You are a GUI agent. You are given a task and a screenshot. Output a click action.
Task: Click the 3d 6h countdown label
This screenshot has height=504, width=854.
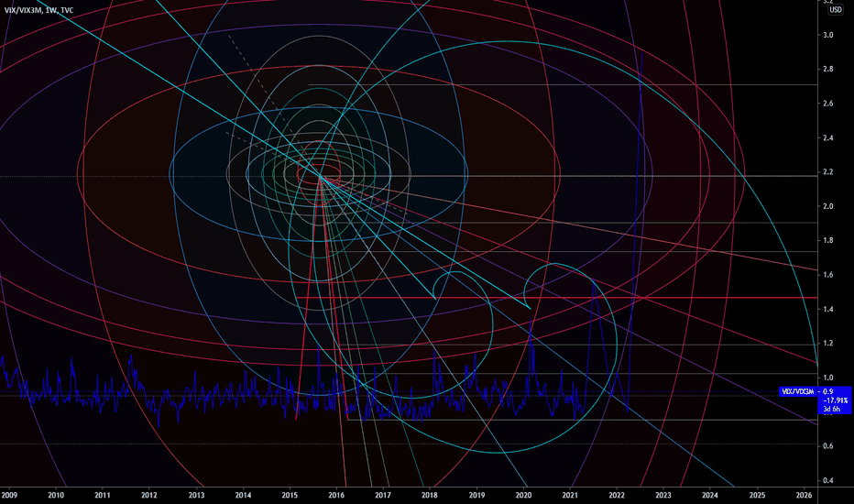(832, 409)
